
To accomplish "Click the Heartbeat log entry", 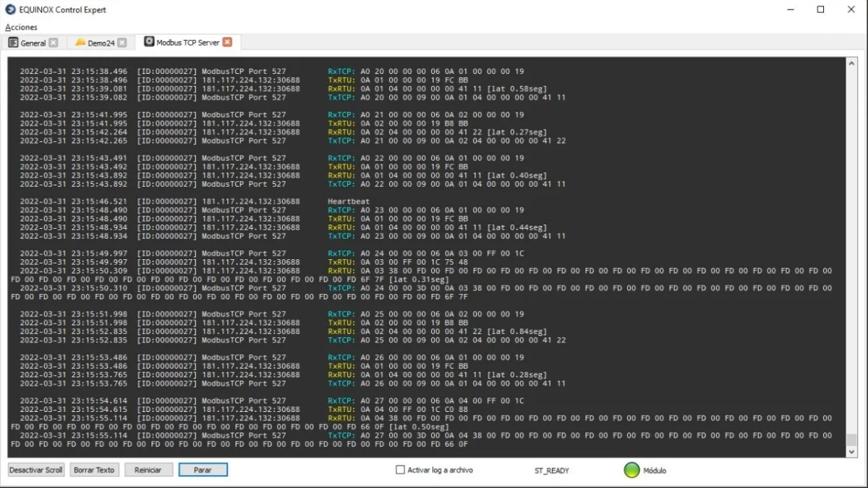I will click(349, 201).
